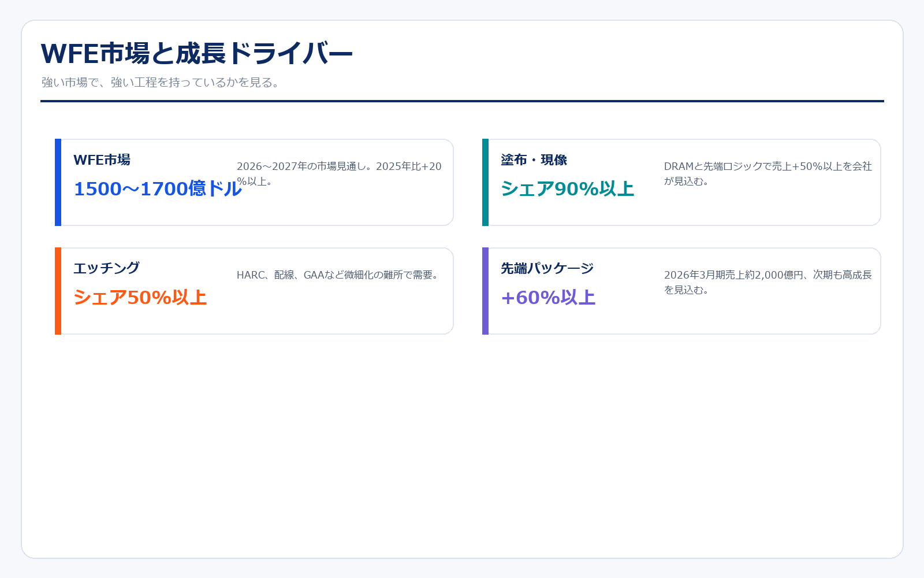
Task: Select the WFE市場 card heading
Action: pyautogui.click(x=102, y=160)
